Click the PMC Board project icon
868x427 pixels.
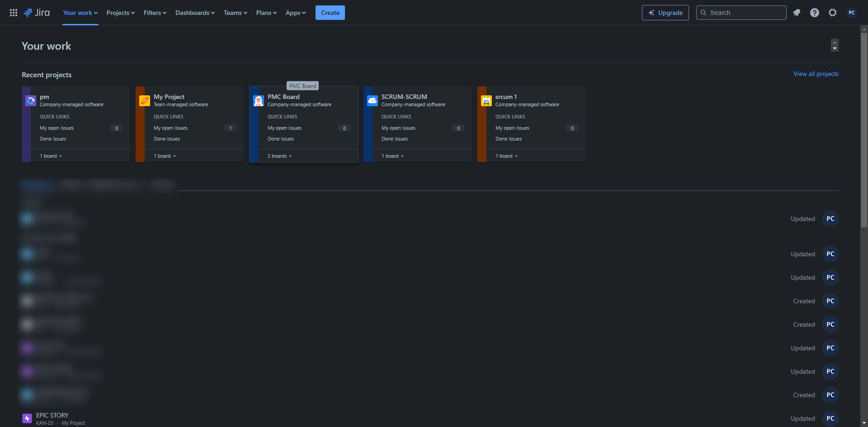pyautogui.click(x=259, y=101)
